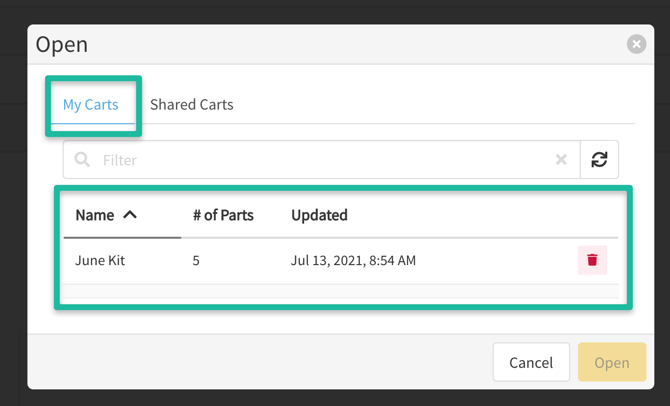Focus the Filter text field
This screenshot has width=670, height=406.
click(x=320, y=160)
